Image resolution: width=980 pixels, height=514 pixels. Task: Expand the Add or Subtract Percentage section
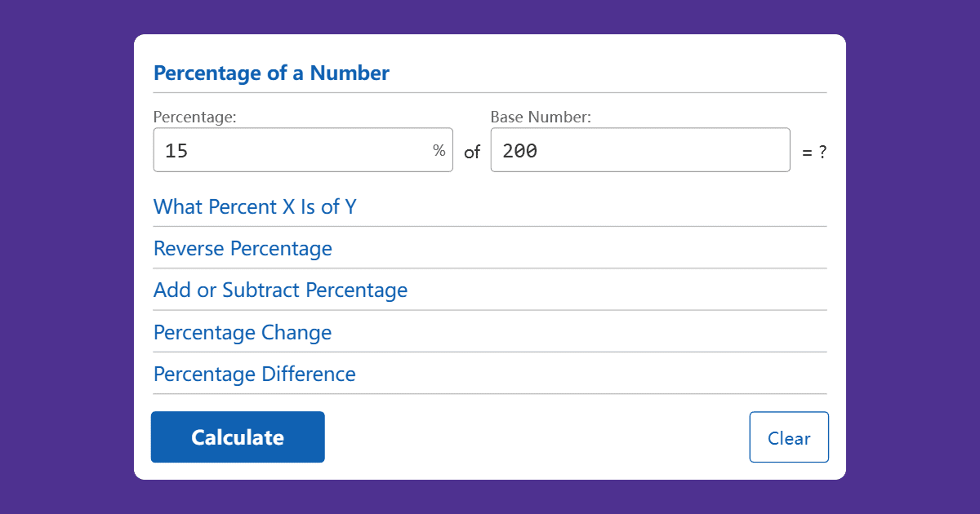point(280,290)
